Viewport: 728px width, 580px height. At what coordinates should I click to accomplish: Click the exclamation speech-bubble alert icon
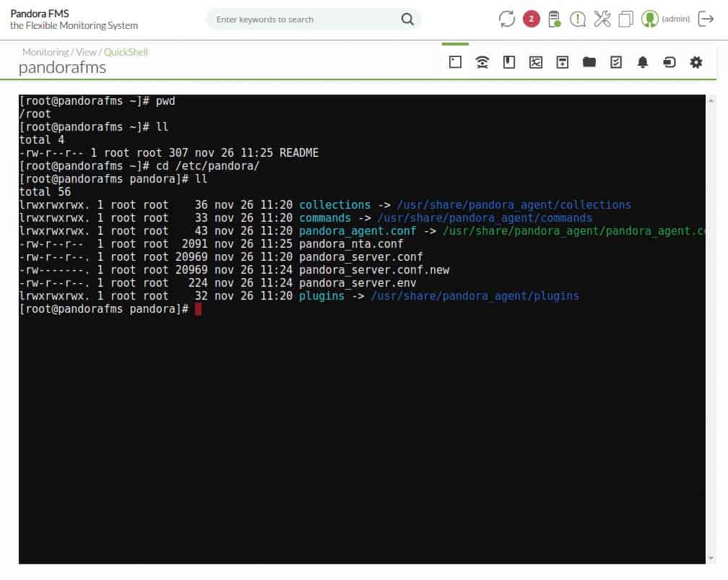coord(578,19)
